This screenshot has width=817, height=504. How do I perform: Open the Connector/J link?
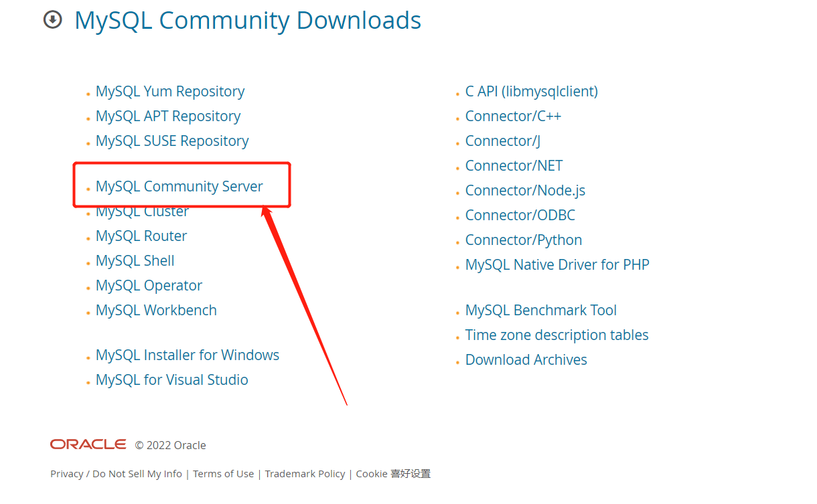click(503, 141)
